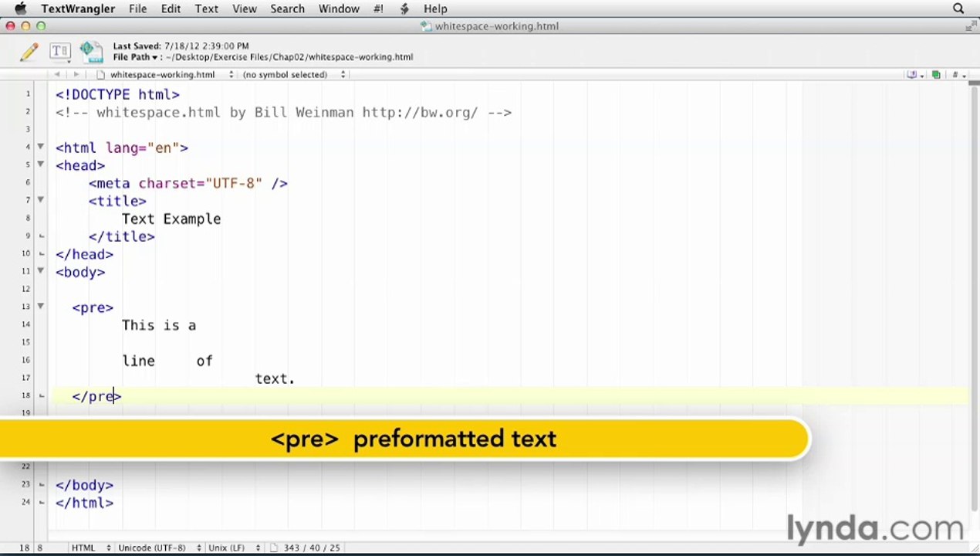Click the Text Example text on line 8
Screen dimensions: 980x556
click(171, 219)
